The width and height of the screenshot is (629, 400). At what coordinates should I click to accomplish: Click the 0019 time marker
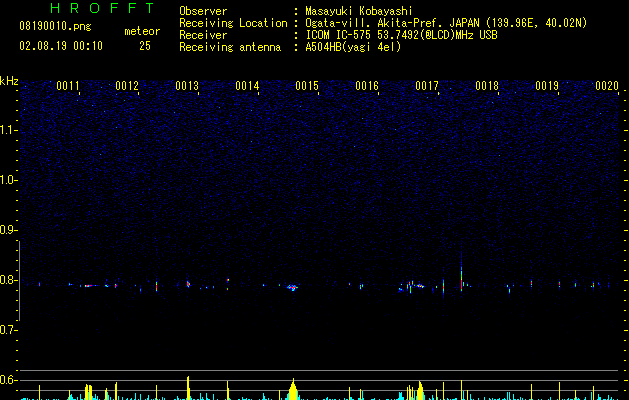click(x=547, y=86)
